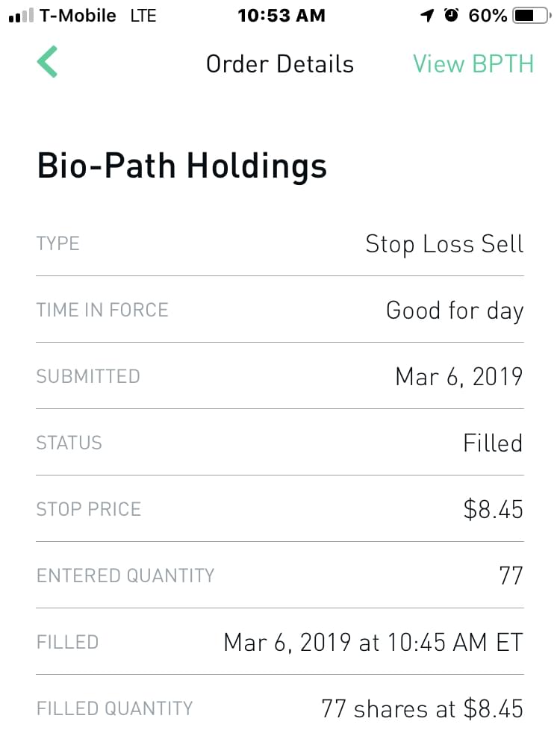Tap the Bio-Path Holdings heading
Screen dimensions: 560x736
[x=181, y=165]
